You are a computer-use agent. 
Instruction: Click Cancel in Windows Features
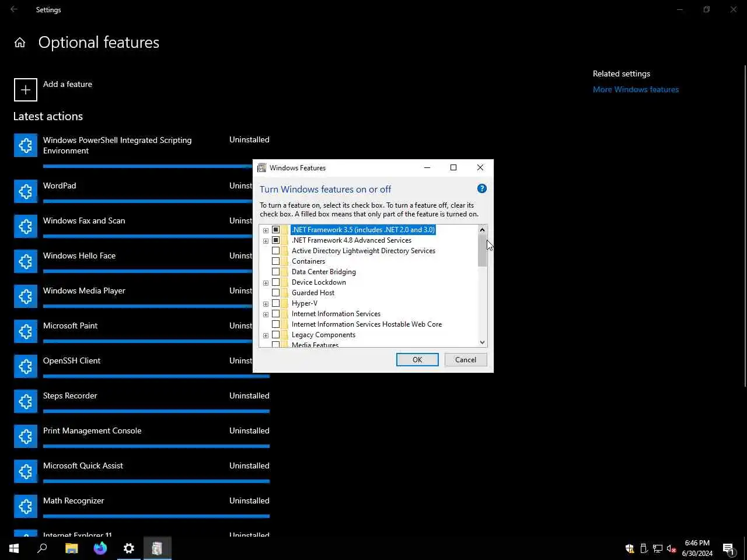point(466,360)
